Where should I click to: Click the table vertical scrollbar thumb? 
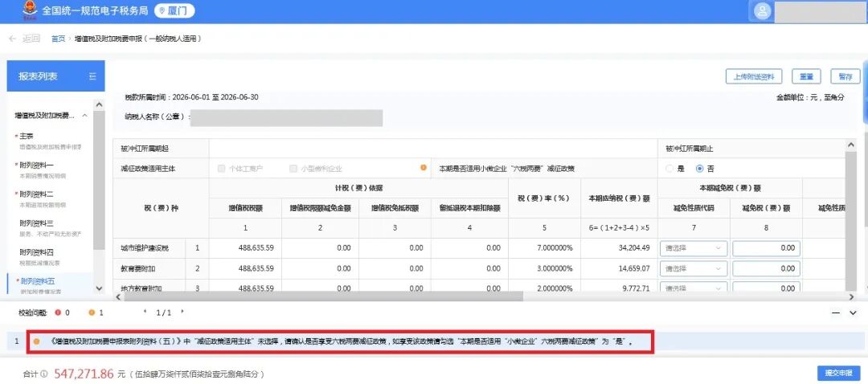852,220
